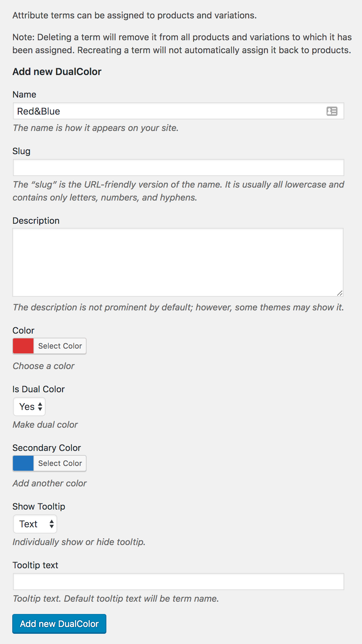This screenshot has width=362, height=644.
Task: Click the contact card autofill icon in Name field
Action: coord(332,111)
